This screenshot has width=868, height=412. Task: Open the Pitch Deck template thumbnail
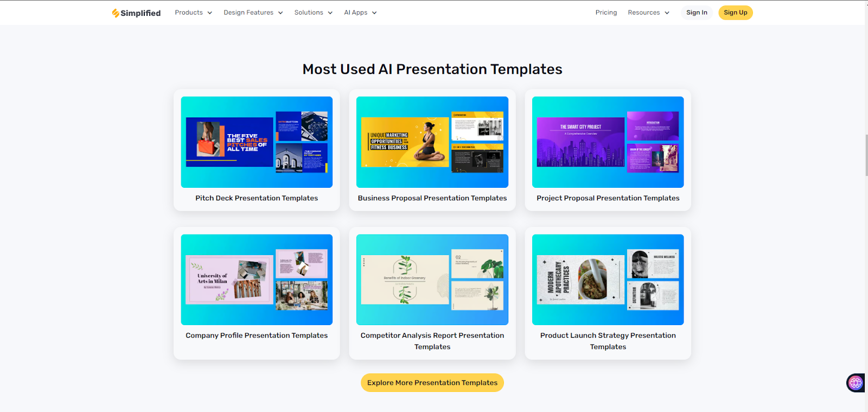[257, 142]
